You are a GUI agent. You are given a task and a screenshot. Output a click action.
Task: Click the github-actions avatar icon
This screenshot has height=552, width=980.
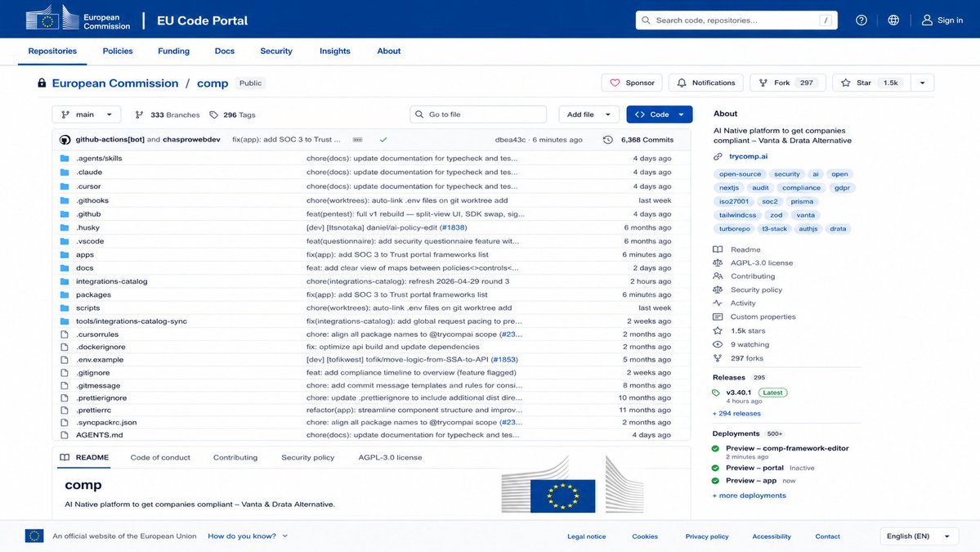pos(65,139)
